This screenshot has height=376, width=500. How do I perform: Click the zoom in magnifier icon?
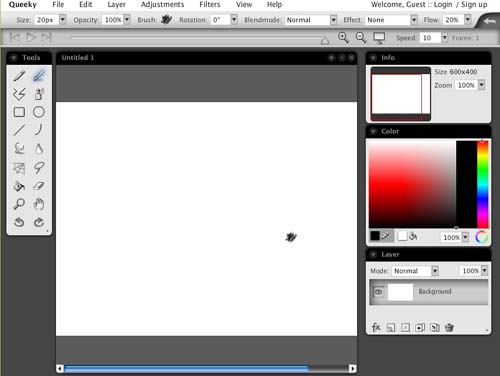tap(343, 38)
